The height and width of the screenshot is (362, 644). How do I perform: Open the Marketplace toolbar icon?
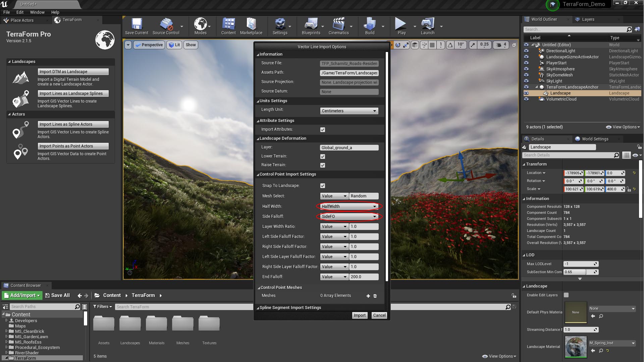tap(251, 26)
